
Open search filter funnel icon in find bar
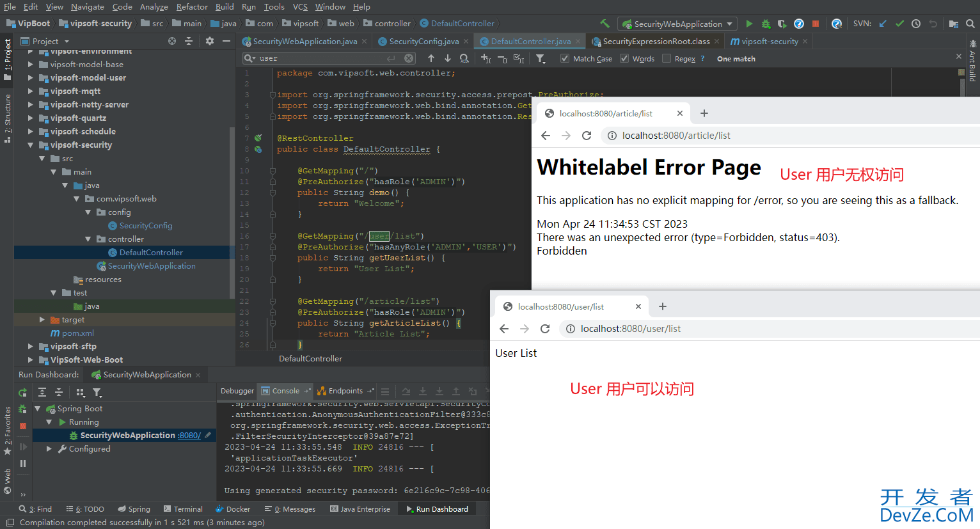(x=541, y=58)
